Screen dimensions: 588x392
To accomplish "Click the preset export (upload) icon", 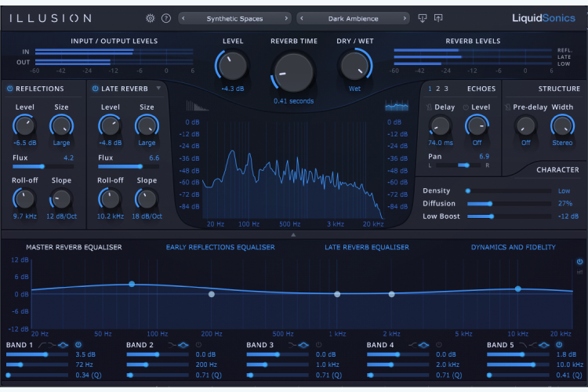I will point(438,18).
